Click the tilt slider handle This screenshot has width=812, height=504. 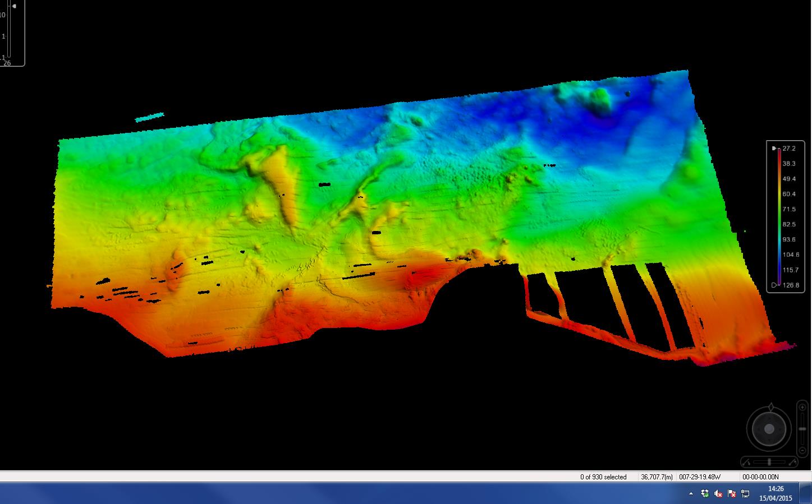tap(769, 462)
